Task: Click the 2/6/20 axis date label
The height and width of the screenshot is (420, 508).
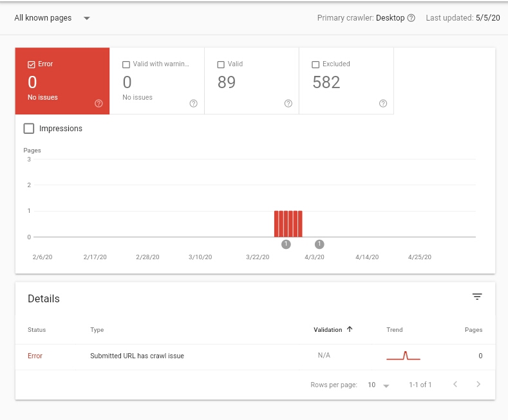Action: point(42,257)
